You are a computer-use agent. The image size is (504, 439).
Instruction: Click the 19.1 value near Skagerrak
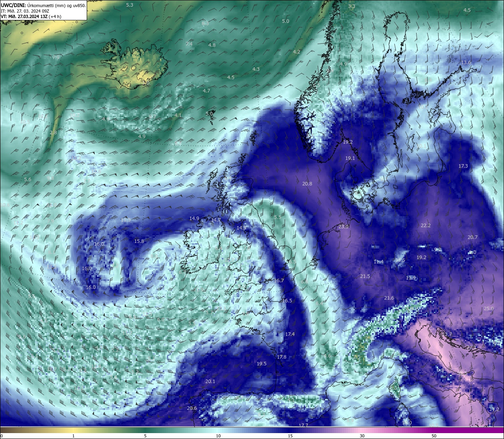click(350, 158)
